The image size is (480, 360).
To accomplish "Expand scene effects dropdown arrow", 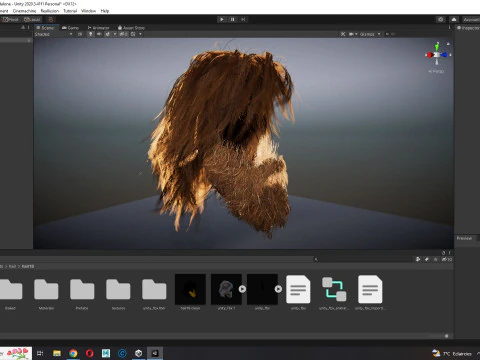I will pos(115,34).
